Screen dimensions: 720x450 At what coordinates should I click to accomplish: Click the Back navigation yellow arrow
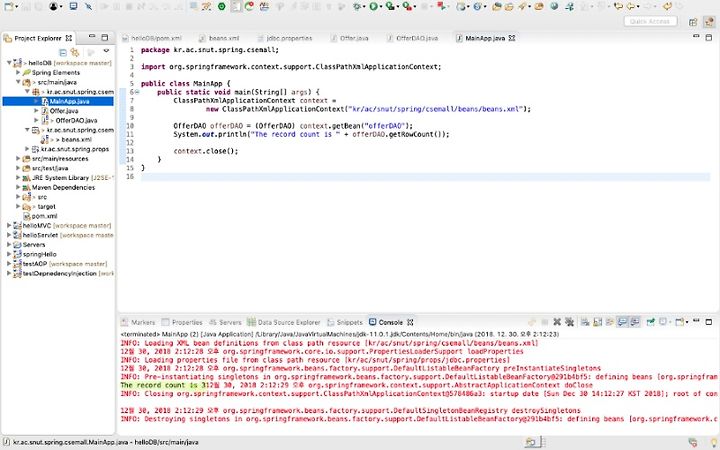[631, 6]
